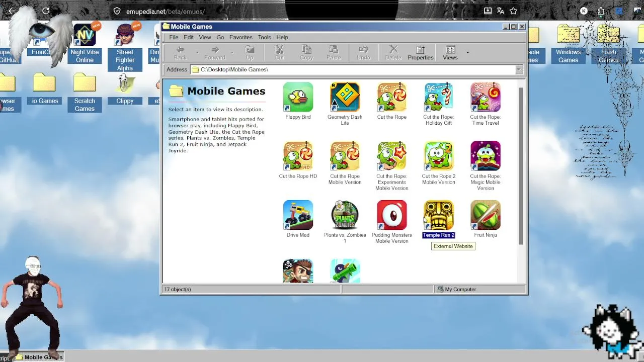Select the Drive Mad game icon

tap(298, 215)
